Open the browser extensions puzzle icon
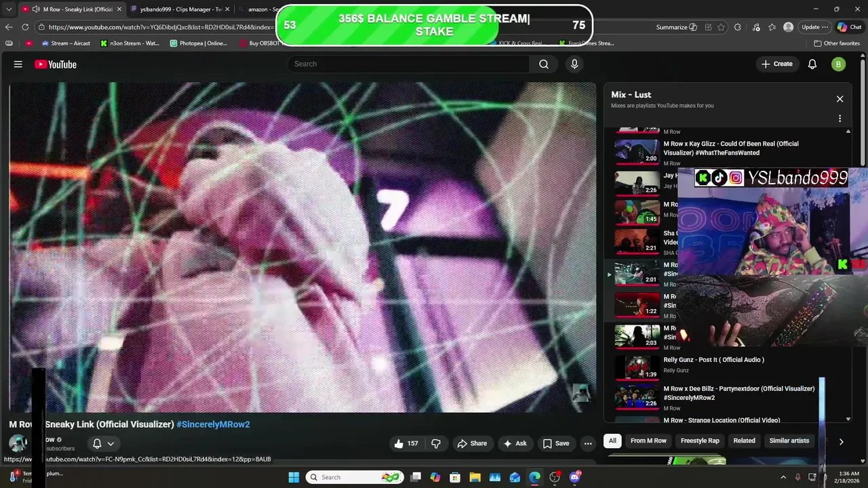Image resolution: width=868 pixels, height=488 pixels. [737, 27]
